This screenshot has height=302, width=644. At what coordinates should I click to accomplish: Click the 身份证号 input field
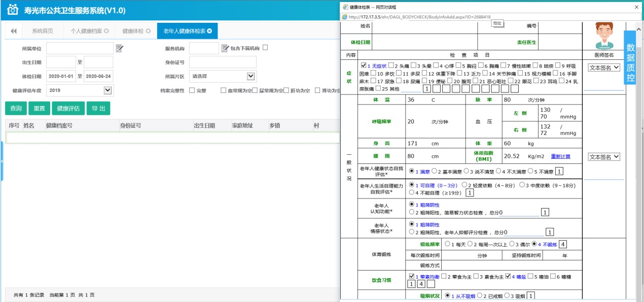click(223, 62)
